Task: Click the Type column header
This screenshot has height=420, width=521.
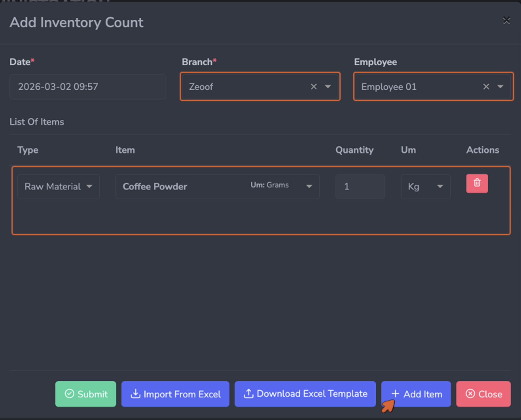Action: click(28, 150)
